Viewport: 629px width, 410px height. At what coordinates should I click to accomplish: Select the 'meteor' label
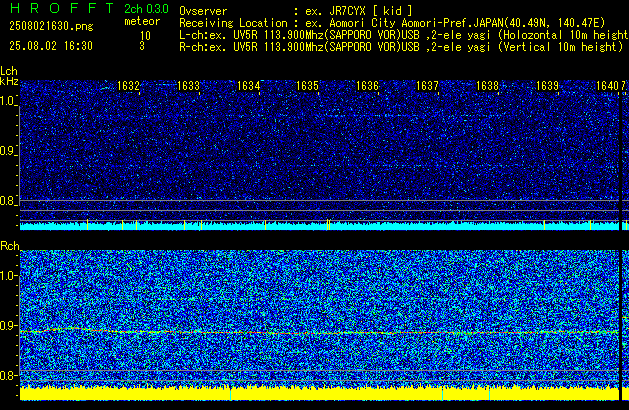coord(142,21)
